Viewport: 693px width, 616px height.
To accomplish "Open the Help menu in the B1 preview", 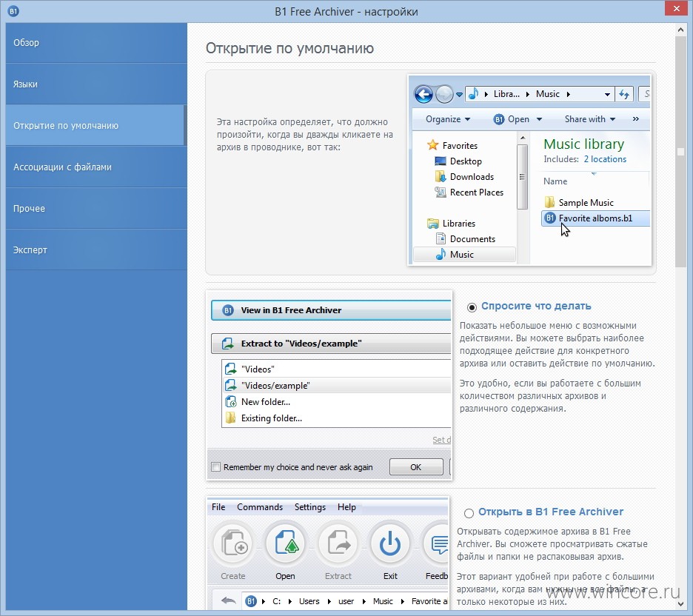I will point(347,507).
